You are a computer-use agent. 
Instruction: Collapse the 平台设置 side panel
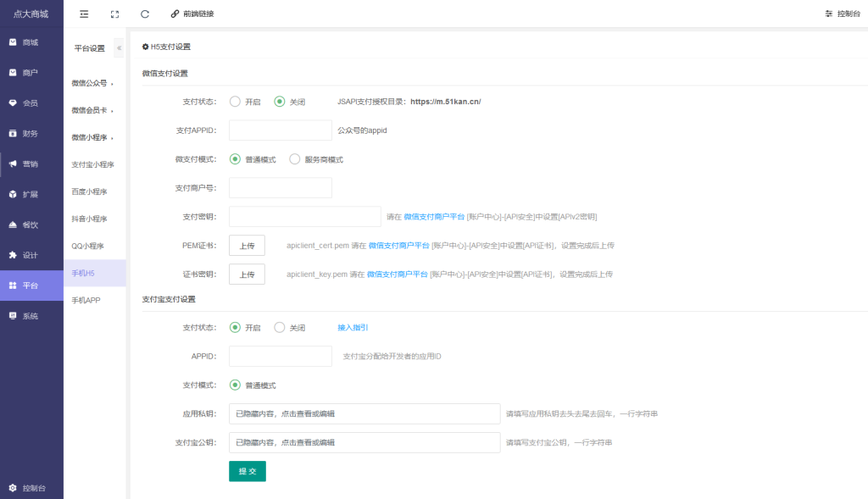point(119,48)
